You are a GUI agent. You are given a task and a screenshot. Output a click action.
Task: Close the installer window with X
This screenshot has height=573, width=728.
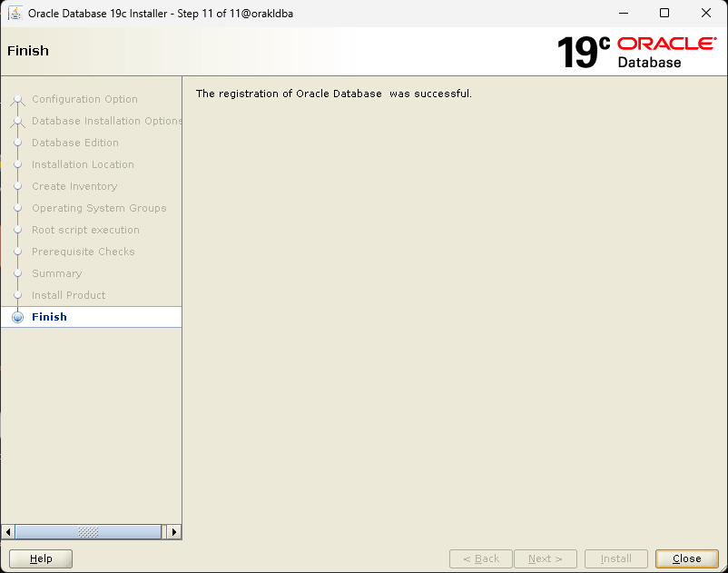click(705, 13)
